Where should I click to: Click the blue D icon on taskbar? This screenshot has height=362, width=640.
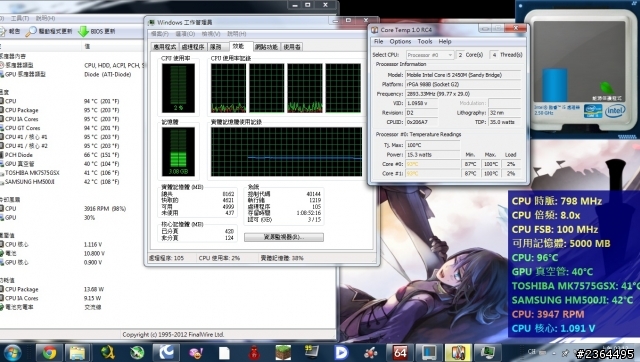341,353
